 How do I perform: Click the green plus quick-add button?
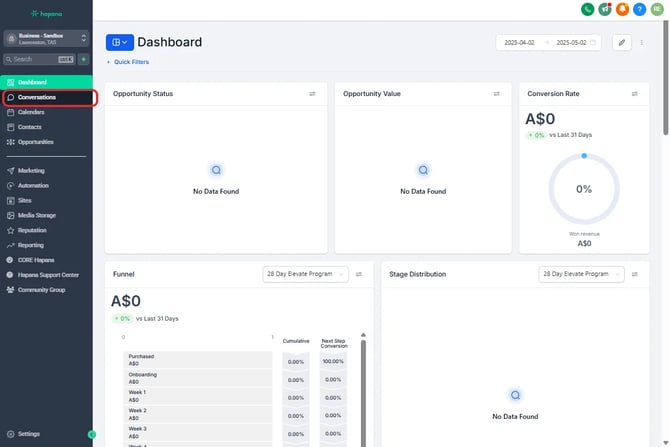[83, 59]
